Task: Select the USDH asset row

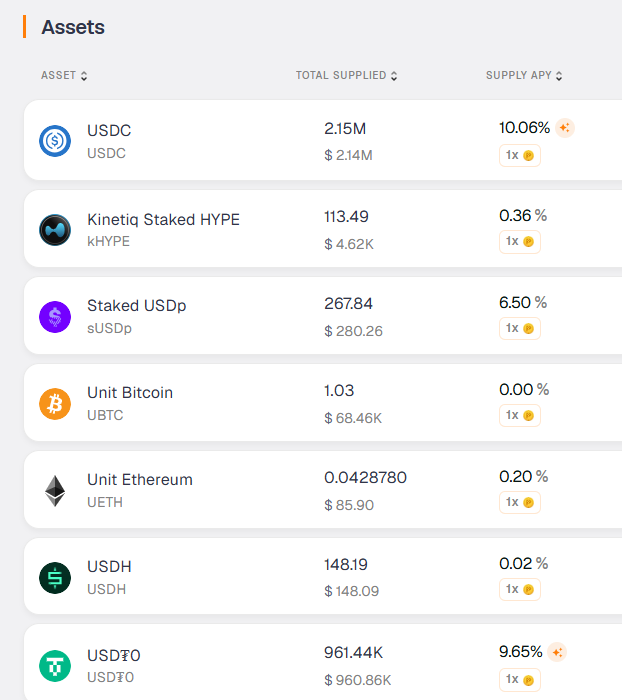Action: (323, 576)
